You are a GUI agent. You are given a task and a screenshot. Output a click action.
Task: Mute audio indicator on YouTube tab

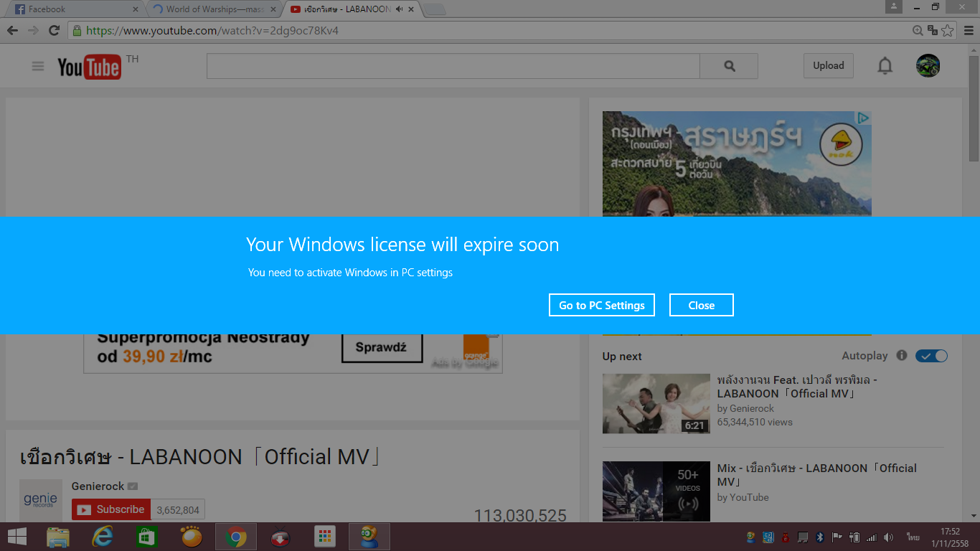point(399,9)
